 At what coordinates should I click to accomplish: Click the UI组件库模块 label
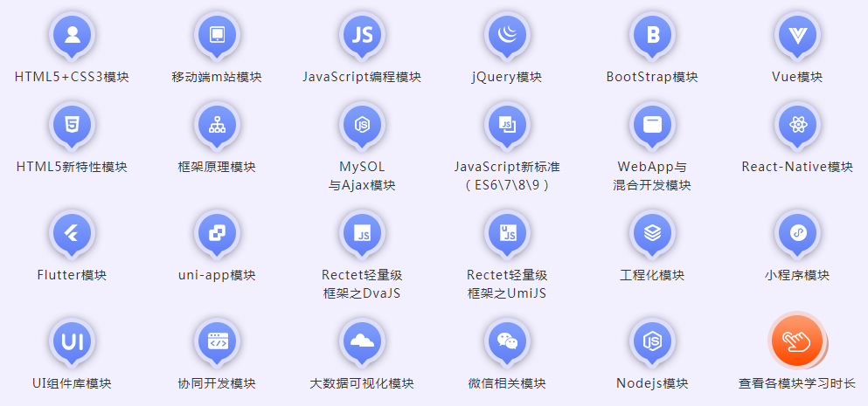click(x=72, y=383)
